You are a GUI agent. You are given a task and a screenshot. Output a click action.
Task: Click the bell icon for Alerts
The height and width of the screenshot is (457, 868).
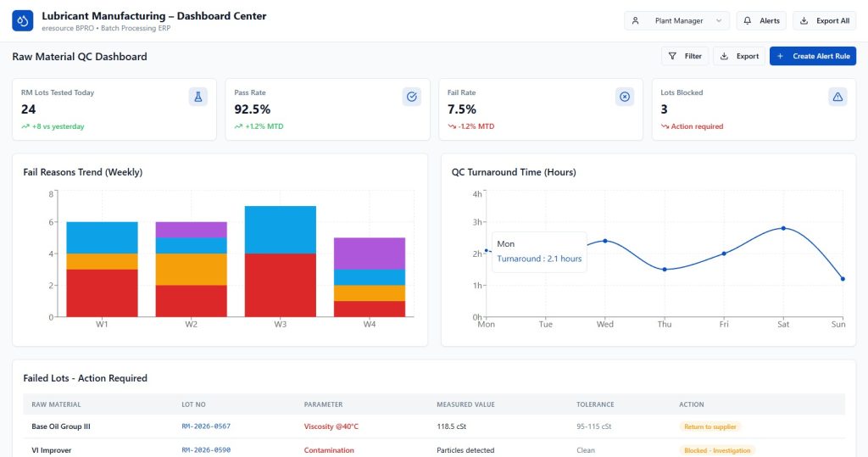[748, 21]
